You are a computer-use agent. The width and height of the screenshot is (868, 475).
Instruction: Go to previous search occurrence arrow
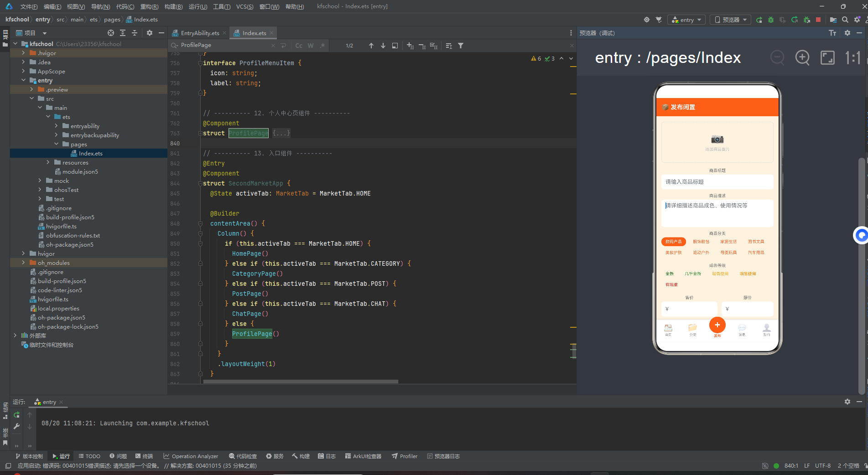click(371, 46)
